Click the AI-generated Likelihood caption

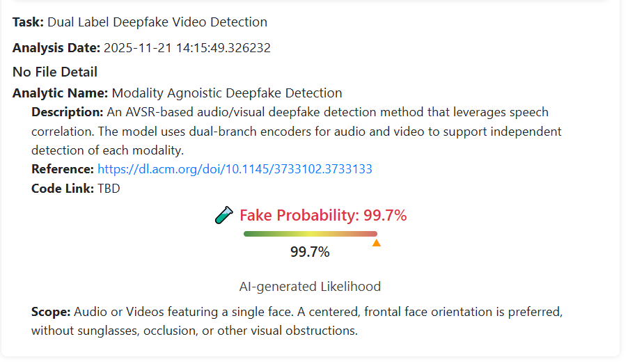pyautogui.click(x=310, y=286)
